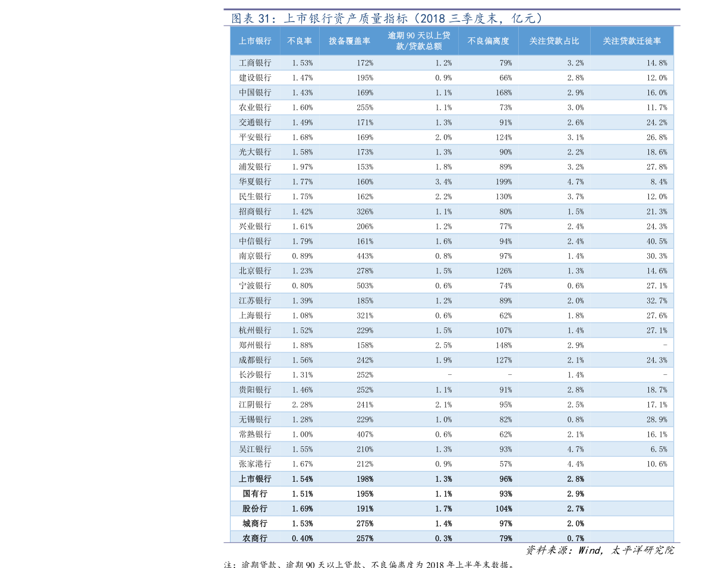This screenshot has width=728, height=568.
Task: Click 华夏银行 deviation value 199%
Action: point(503,182)
